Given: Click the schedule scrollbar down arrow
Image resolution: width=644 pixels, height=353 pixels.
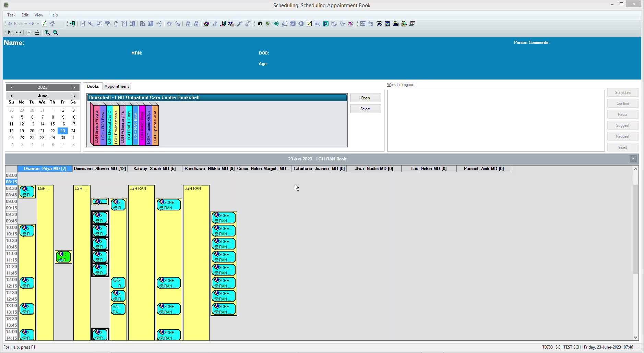Looking at the screenshot, I should pos(635,338).
